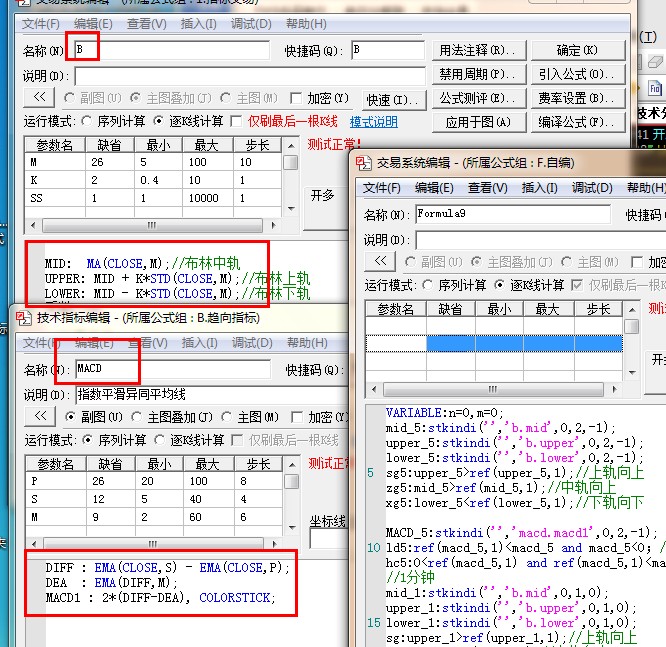Toggle 加密 checkbox in B system window

pos(296,98)
